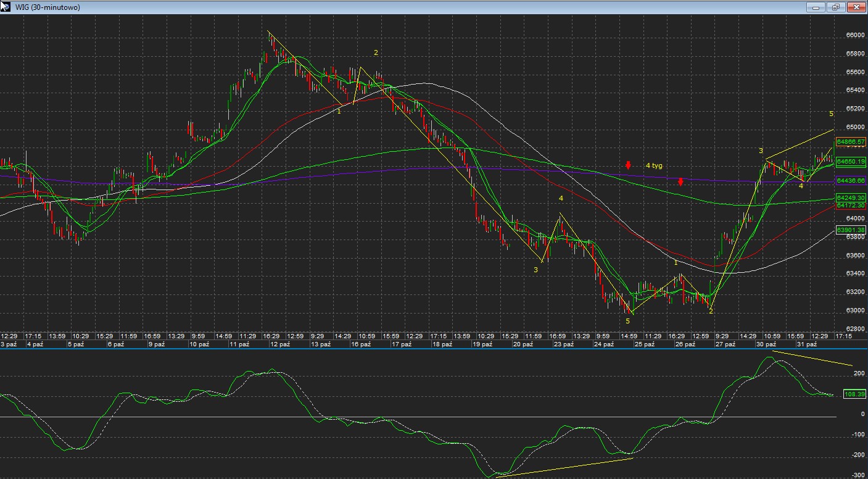Click the wave label 2 near 16 paź peak
The image size is (868, 479).
click(x=376, y=53)
